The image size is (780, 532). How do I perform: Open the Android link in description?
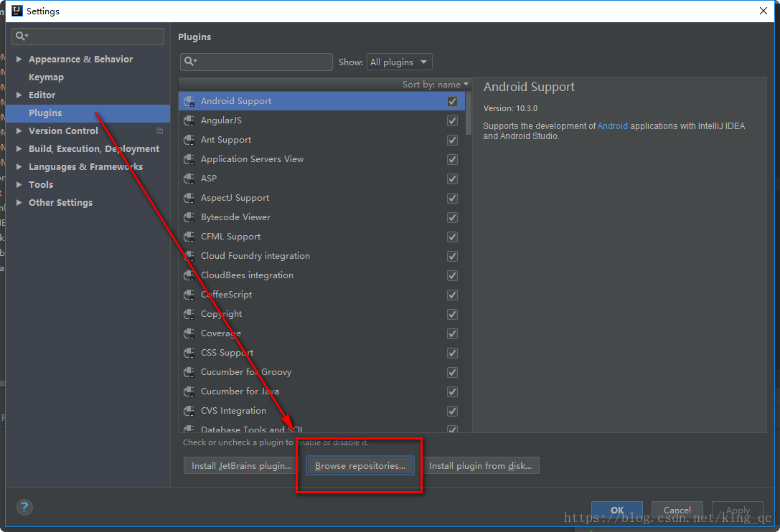[x=612, y=126]
